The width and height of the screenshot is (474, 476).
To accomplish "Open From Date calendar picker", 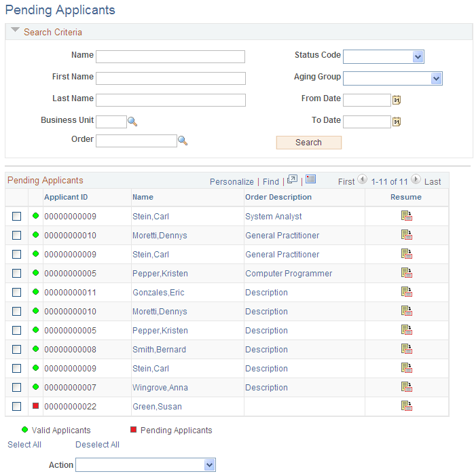I will point(397,100).
